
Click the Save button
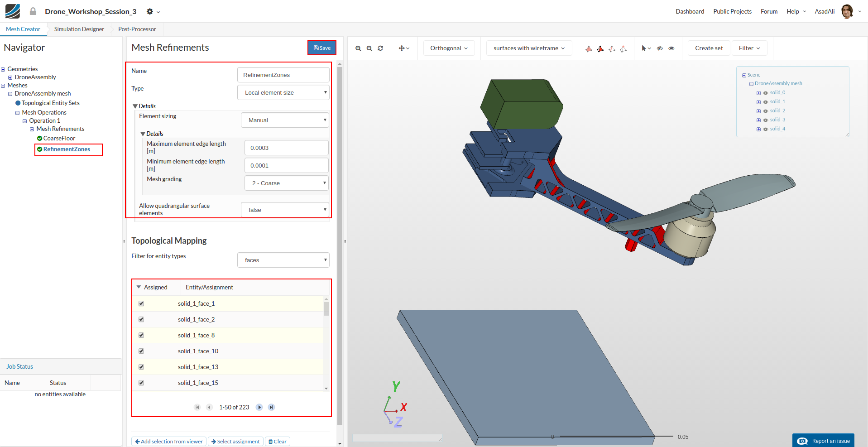coord(322,48)
